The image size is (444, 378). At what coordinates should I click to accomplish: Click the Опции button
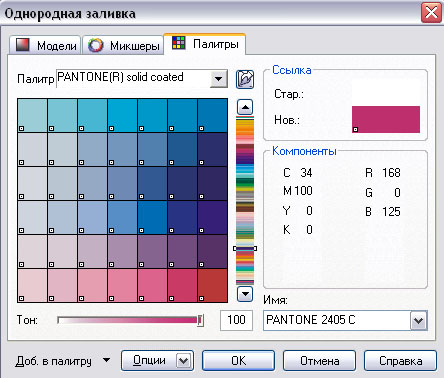pyautogui.click(x=149, y=360)
